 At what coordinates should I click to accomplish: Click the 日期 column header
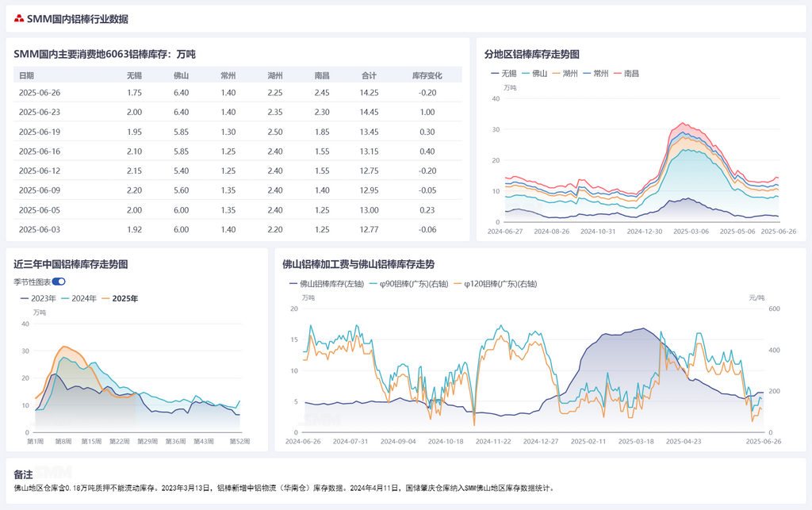point(26,75)
